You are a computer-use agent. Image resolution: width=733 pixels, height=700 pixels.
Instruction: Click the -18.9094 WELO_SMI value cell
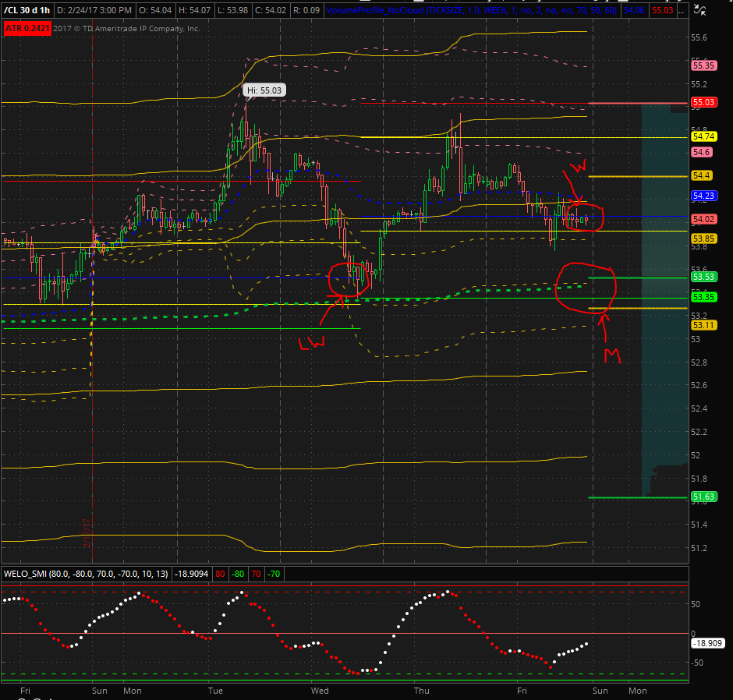click(191, 574)
